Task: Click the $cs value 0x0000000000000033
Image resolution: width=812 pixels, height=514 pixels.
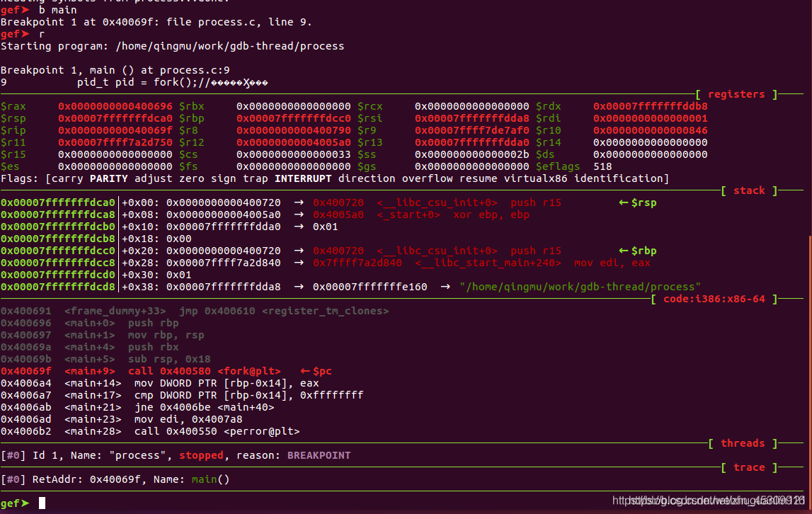Action: pyautogui.click(x=294, y=154)
